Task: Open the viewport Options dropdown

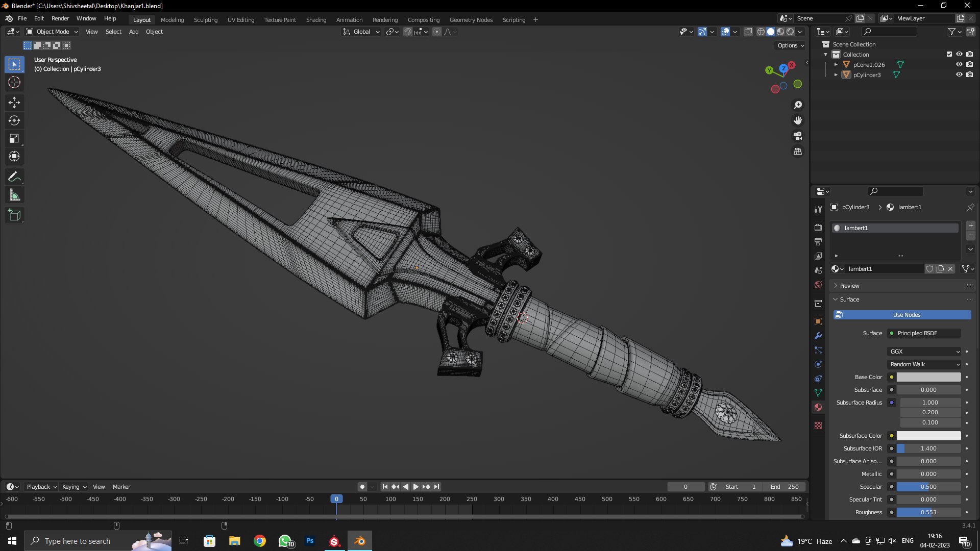Action: pyautogui.click(x=790, y=45)
